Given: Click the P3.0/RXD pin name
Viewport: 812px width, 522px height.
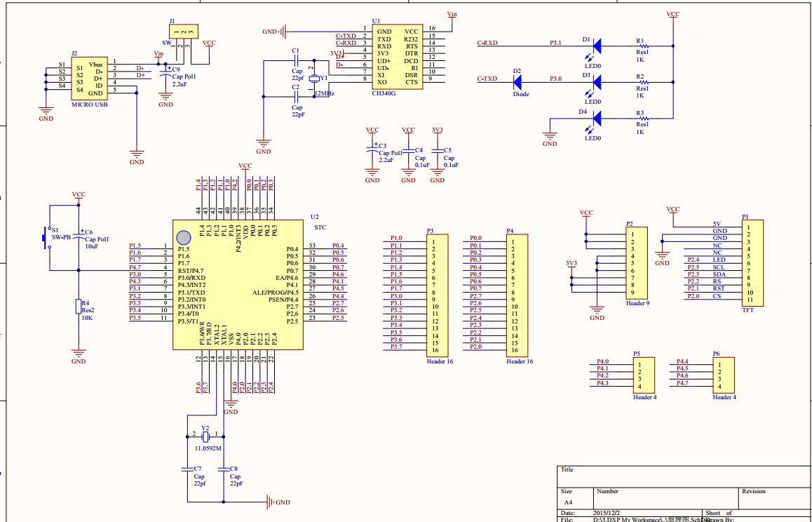Looking at the screenshot, I should click(191, 278).
